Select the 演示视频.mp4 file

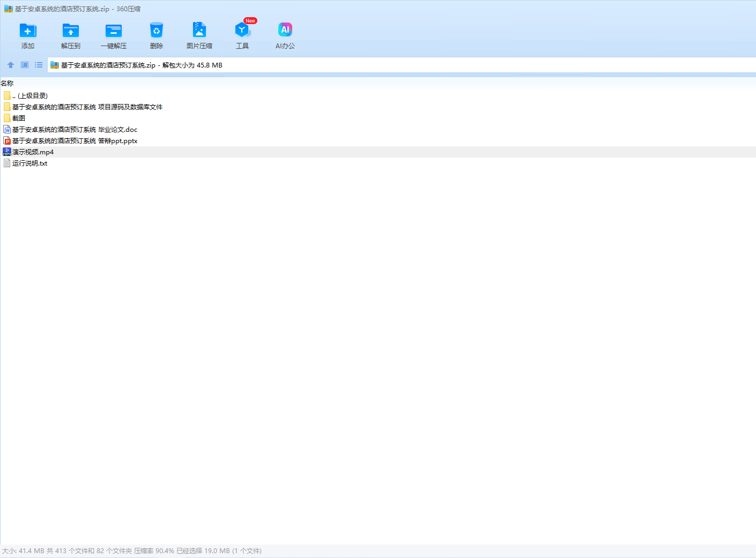click(x=378, y=152)
